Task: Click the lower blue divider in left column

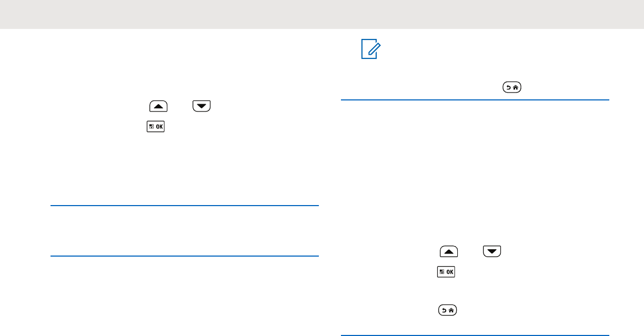Action: (x=185, y=256)
